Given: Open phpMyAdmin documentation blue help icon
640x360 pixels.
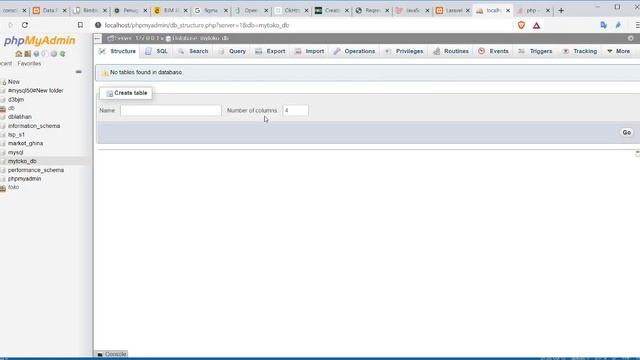Looking at the screenshot, I should click(x=36, y=54).
